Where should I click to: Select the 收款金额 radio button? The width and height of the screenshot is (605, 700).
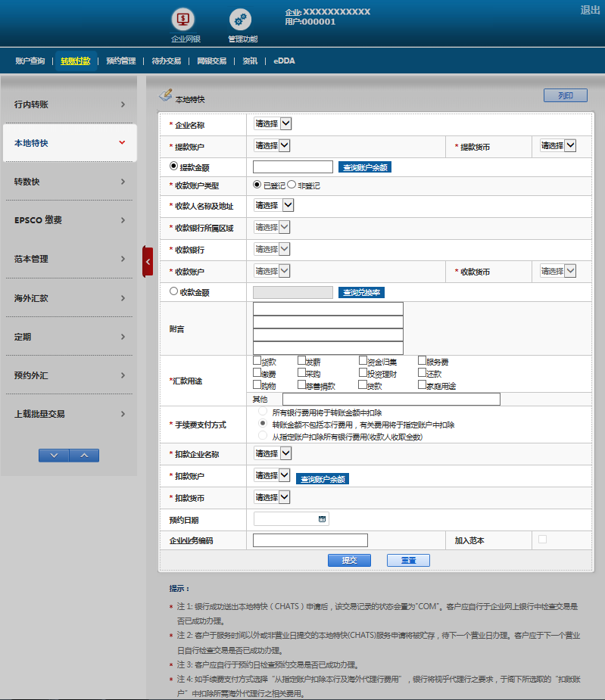click(173, 291)
